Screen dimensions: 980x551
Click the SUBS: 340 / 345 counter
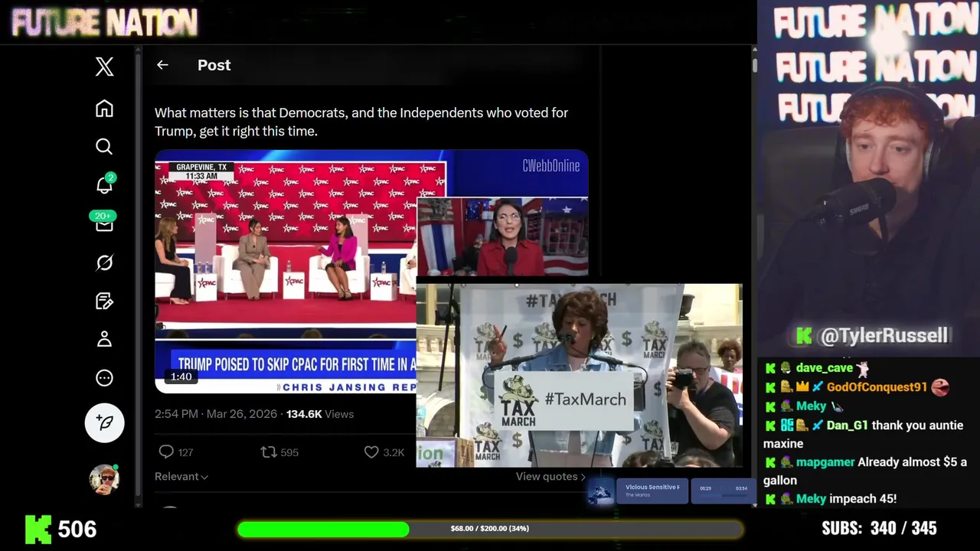coord(879,528)
